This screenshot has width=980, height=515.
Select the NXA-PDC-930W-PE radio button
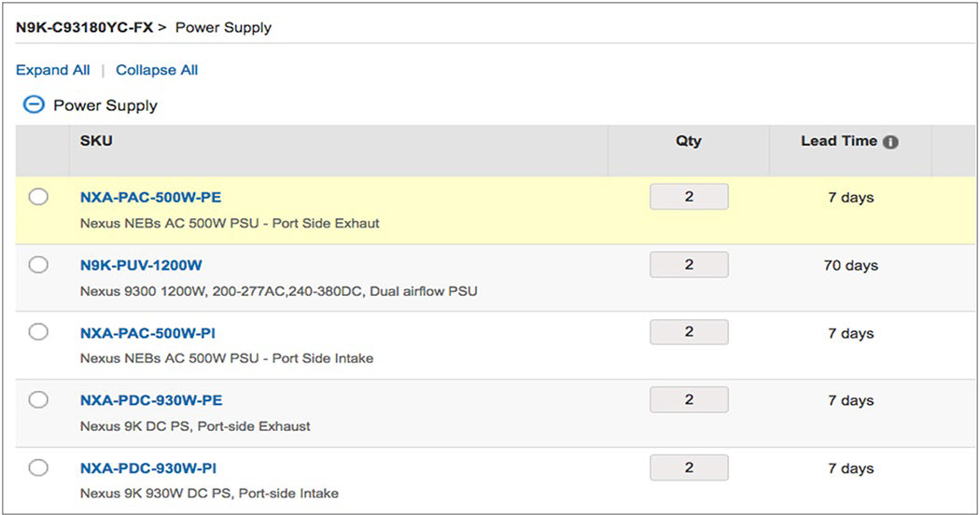tap(38, 399)
